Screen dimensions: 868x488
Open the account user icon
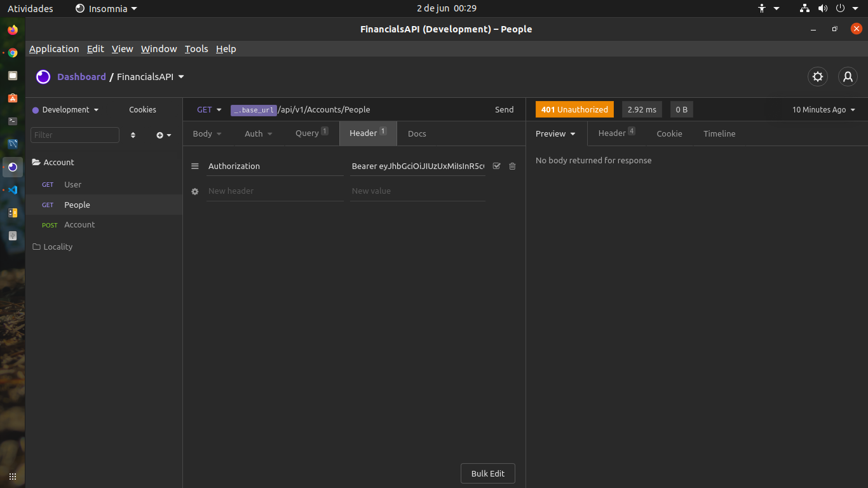tap(848, 77)
